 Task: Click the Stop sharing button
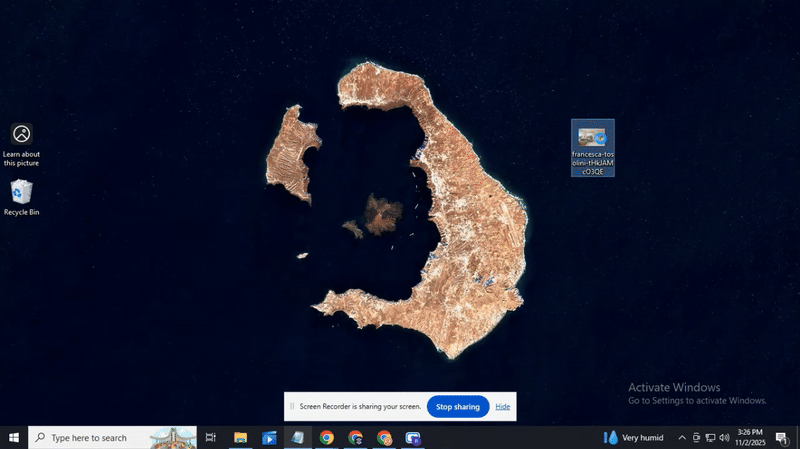458,407
